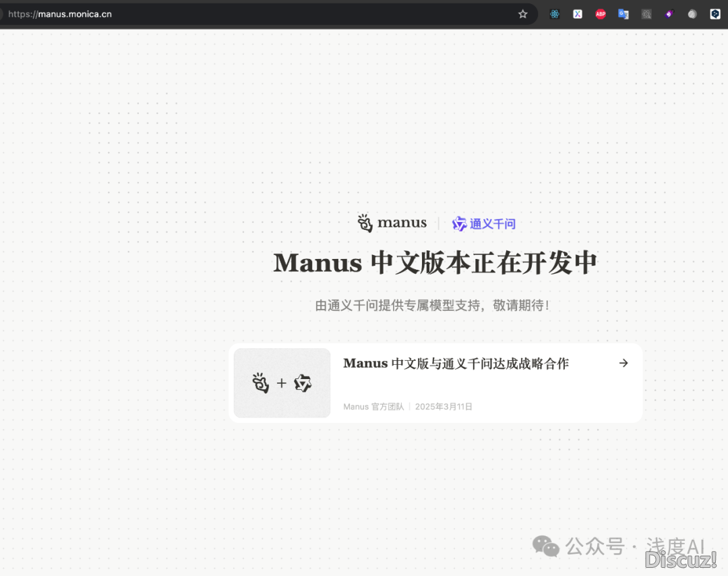The width and height of the screenshot is (728, 576).
Task: Click the Adblock Plus (ABP) extension icon
Action: [x=601, y=14]
